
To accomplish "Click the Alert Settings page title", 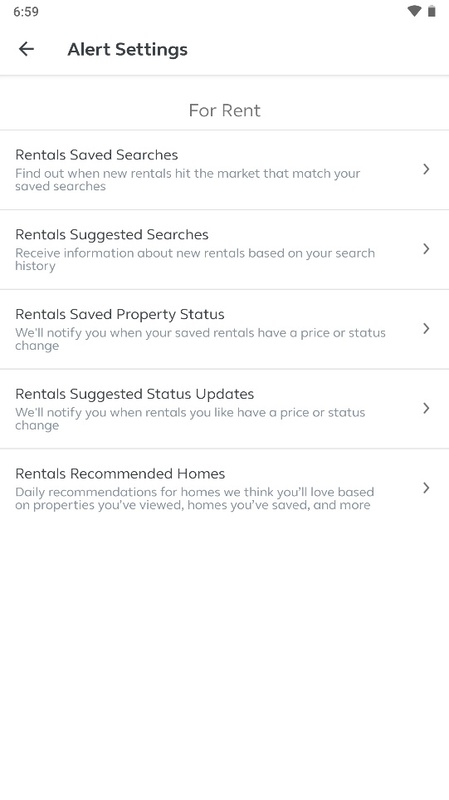I will pyautogui.click(x=128, y=49).
